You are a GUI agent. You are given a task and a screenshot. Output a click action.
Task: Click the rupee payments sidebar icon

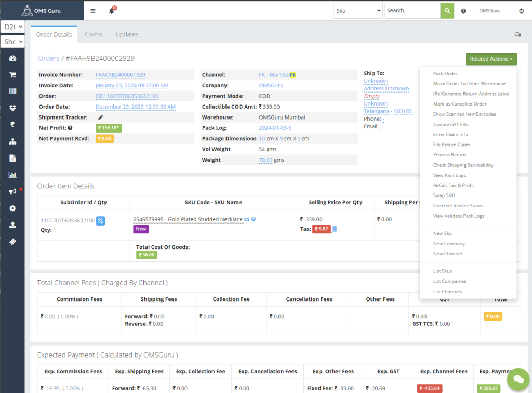(x=12, y=124)
